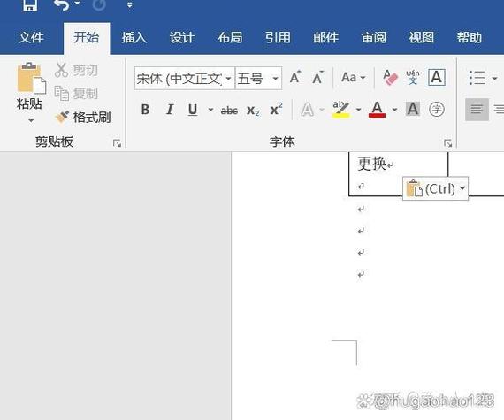This screenshot has width=504, height=420.
Task: Click the 剪切 scissors button
Action: pos(76,70)
